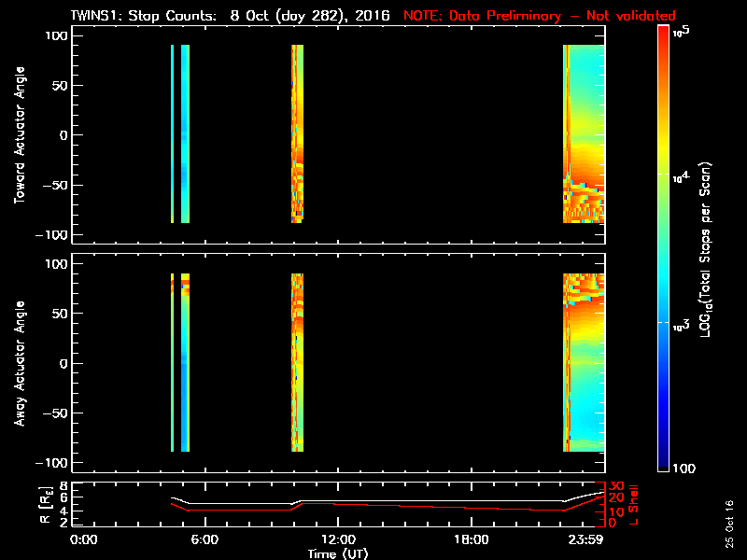Click the data block near 23:00 in the Away panel

tap(584, 362)
